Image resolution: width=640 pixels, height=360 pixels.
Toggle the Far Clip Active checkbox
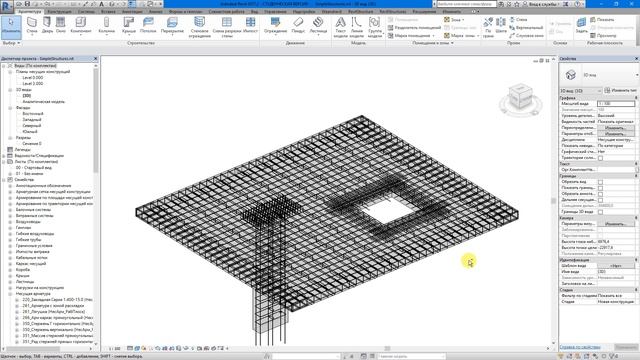point(600,200)
